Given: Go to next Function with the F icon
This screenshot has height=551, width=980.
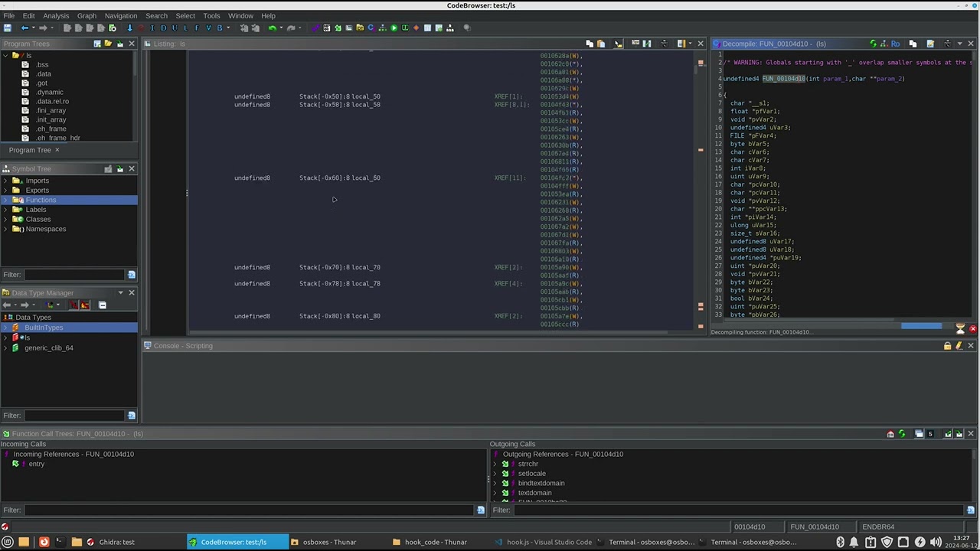Looking at the screenshot, I should (197, 28).
